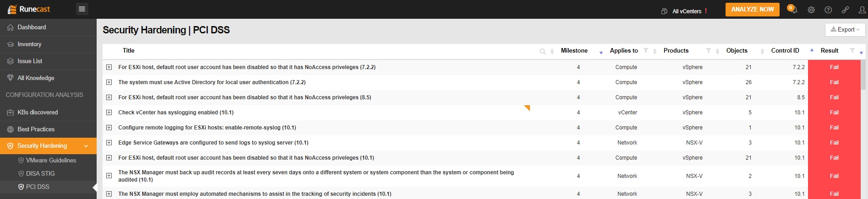Click the ANALYZE NOW button
Image resolution: width=868 pixels, height=199 pixels.
pyautogui.click(x=752, y=9)
